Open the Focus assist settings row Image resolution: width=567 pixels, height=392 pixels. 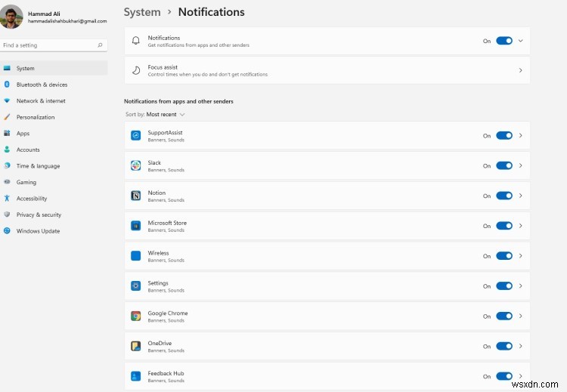click(327, 70)
